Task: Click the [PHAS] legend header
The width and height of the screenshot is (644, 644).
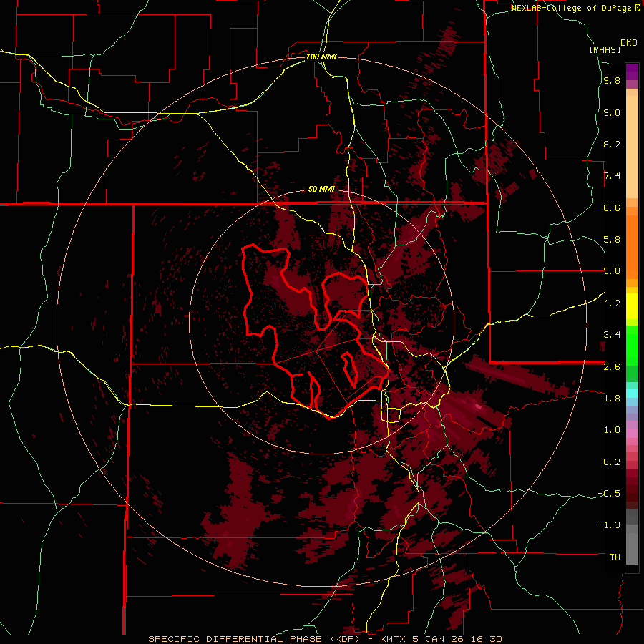Action: pos(605,49)
